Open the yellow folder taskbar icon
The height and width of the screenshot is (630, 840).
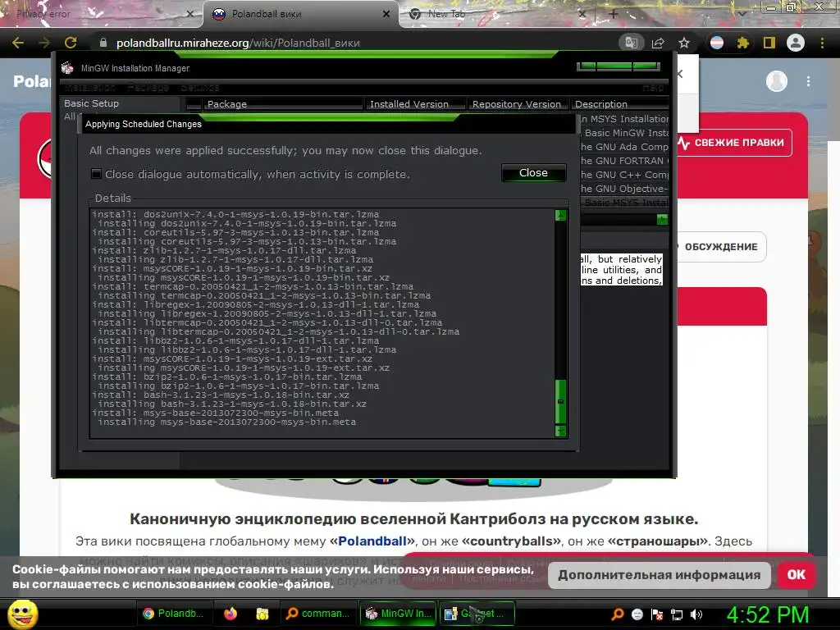(262, 614)
